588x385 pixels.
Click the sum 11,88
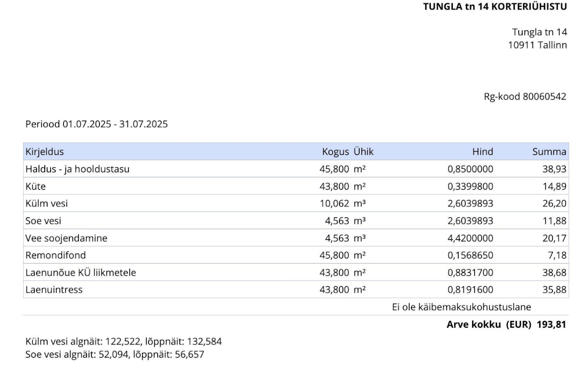pos(554,221)
